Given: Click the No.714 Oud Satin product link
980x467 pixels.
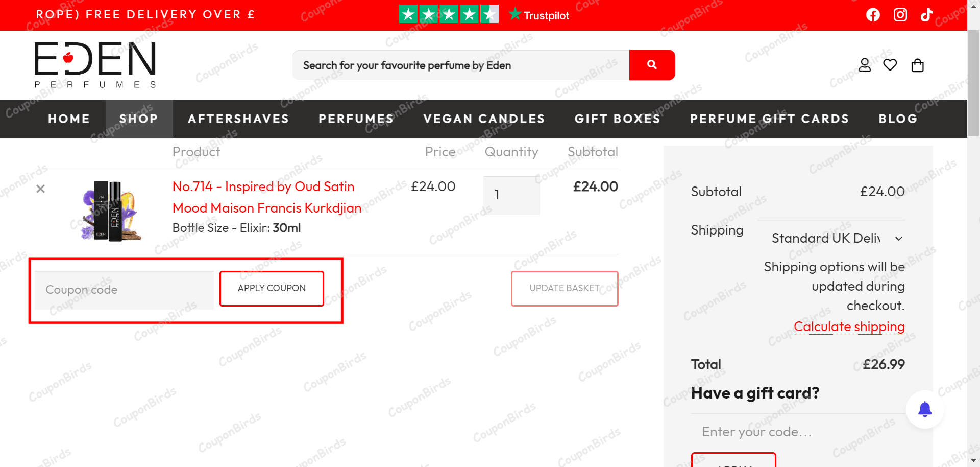Looking at the screenshot, I should pos(263,197).
